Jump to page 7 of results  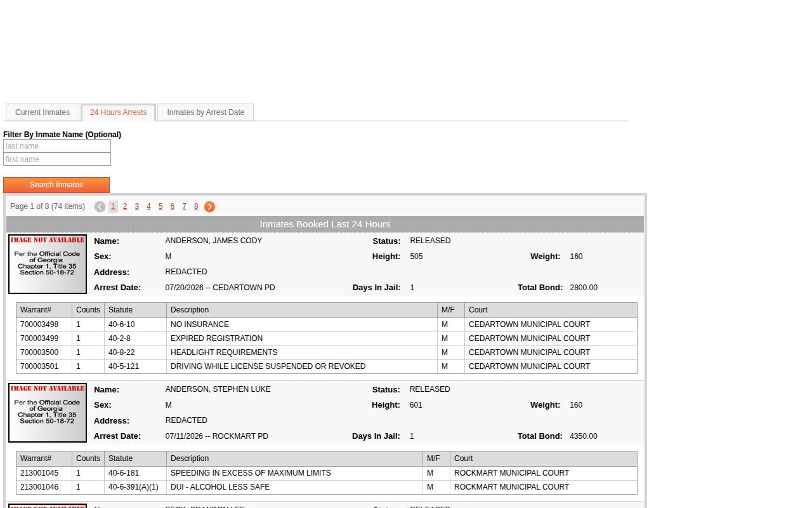point(184,206)
